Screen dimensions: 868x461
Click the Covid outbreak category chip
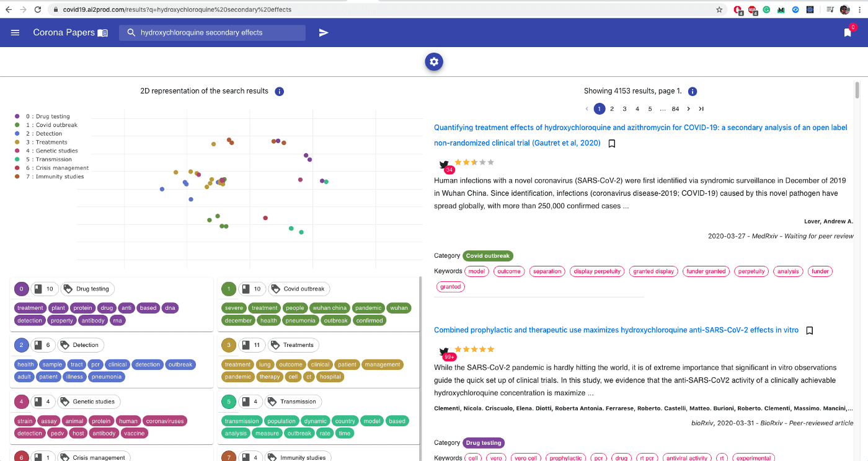click(488, 256)
